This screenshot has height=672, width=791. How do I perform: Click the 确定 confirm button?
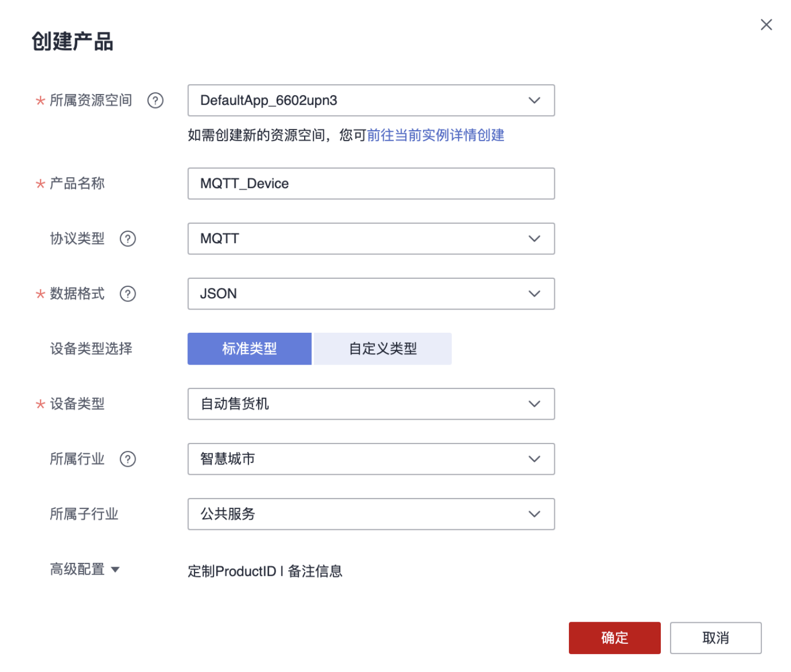[614, 638]
